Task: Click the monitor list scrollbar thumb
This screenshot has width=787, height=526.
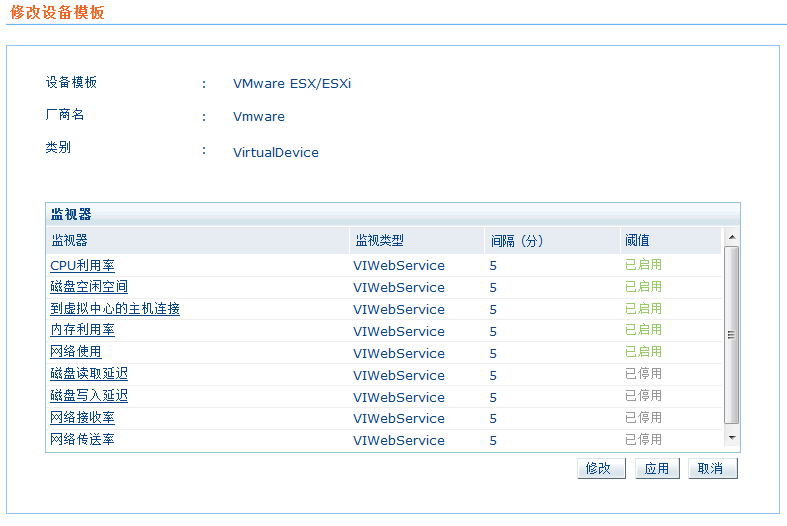Action: point(731,335)
